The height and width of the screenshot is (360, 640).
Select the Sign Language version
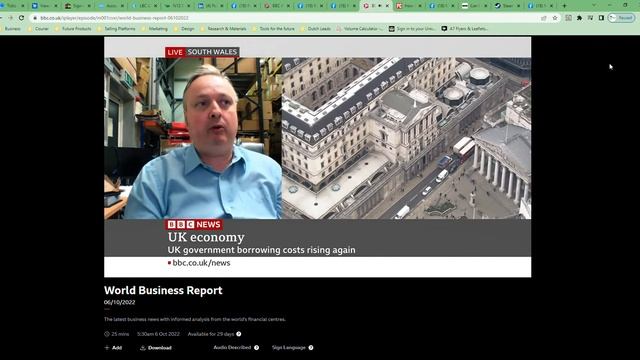coord(289,347)
